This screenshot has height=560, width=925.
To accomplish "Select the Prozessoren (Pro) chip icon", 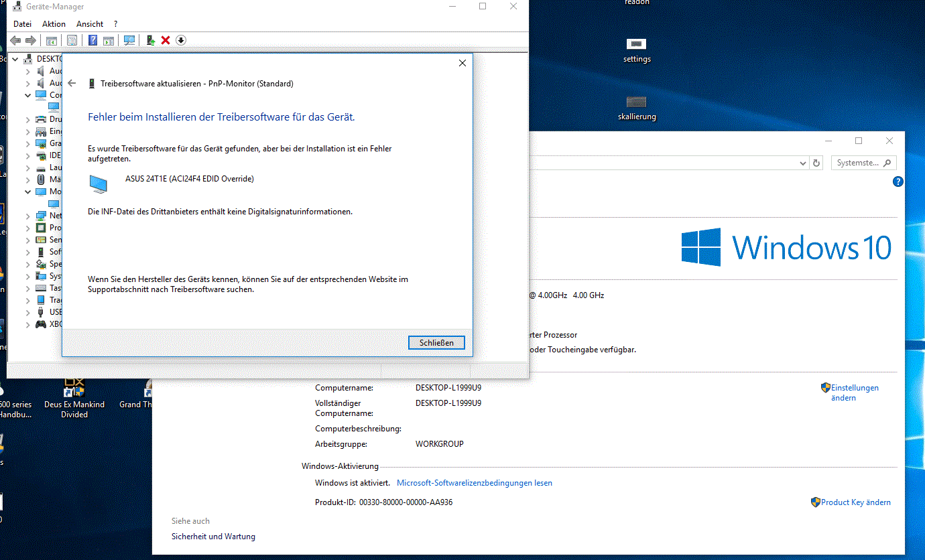I will tap(40, 228).
